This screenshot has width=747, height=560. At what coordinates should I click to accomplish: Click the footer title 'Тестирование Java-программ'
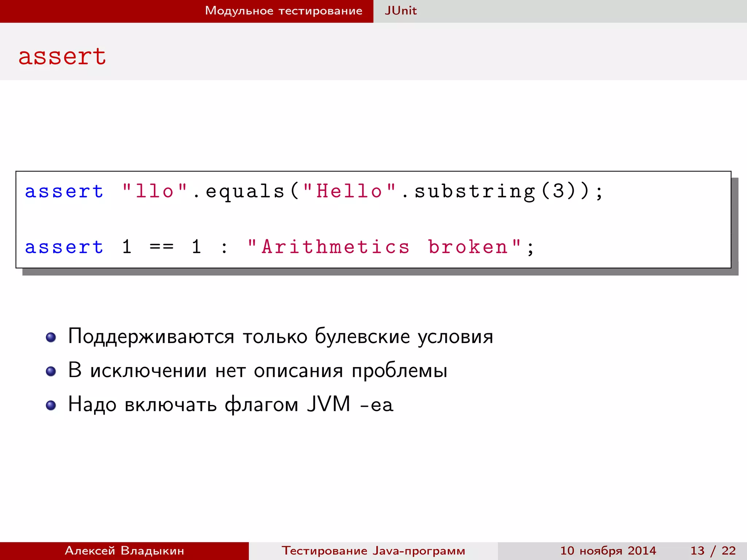coord(373,551)
